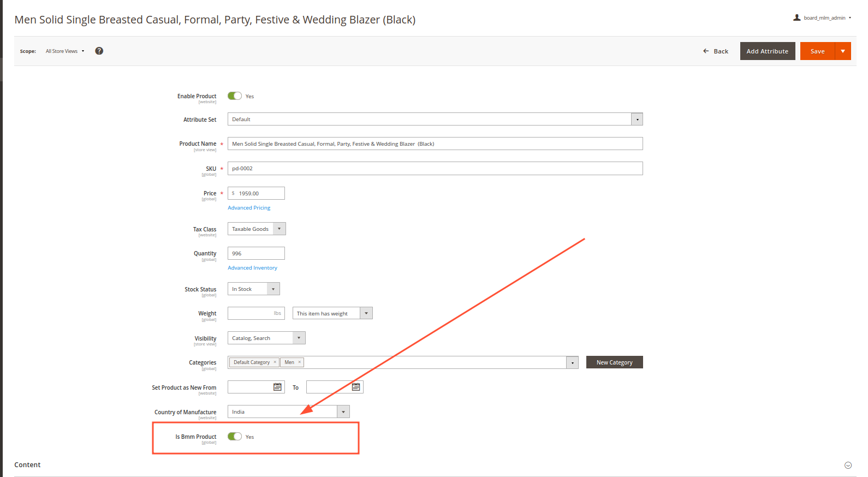
Task: Click the Add Attribute button
Action: pyautogui.click(x=767, y=51)
